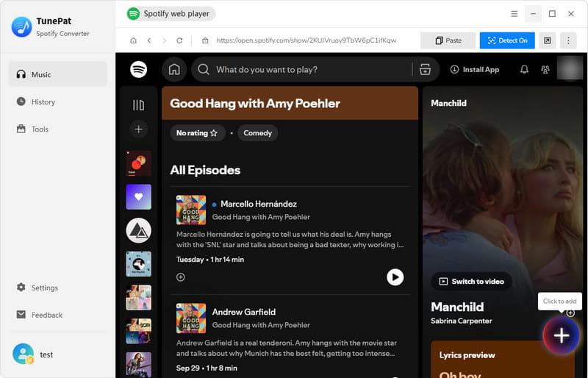Open the three-dot more options menu
Viewport: 588px width, 378px height.
tap(568, 40)
